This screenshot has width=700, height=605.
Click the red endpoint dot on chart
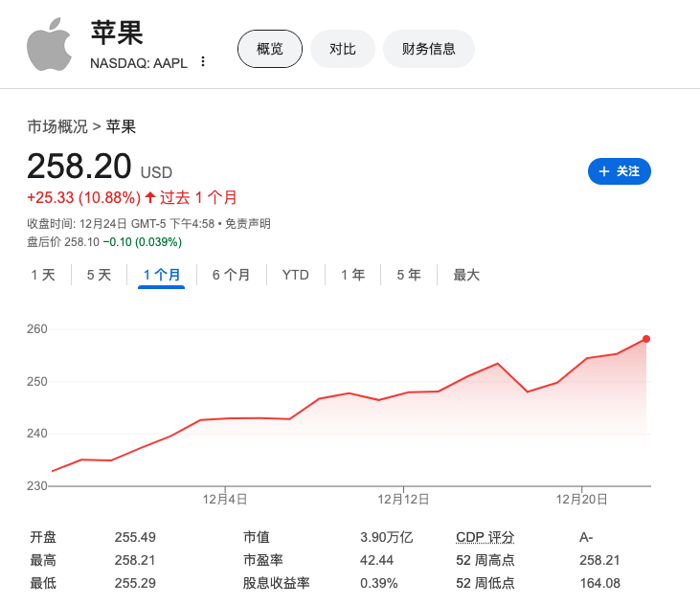click(x=646, y=339)
